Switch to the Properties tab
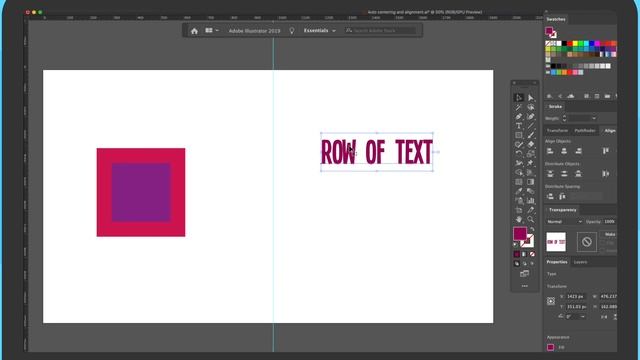640x360 pixels. click(557, 262)
